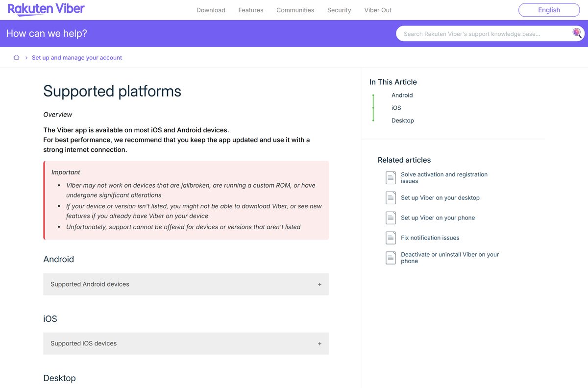Open the English language selector
The height and width of the screenshot is (388, 588).
pos(549,10)
